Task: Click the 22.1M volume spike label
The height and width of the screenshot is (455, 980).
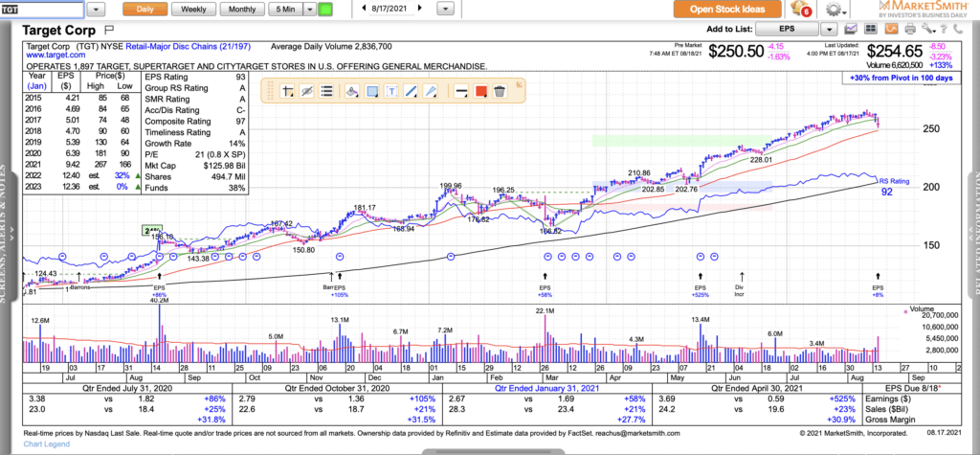Action: pyautogui.click(x=545, y=310)
